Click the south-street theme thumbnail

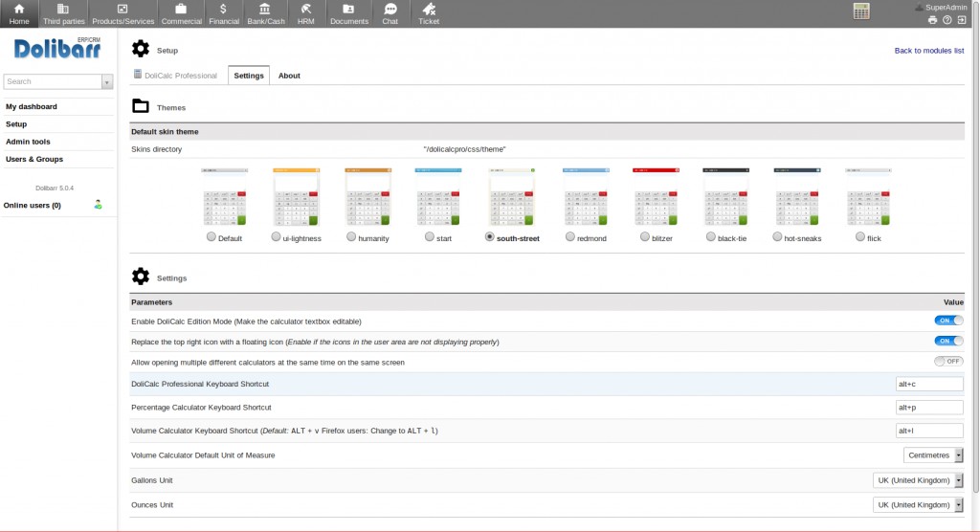coord(512,197)
